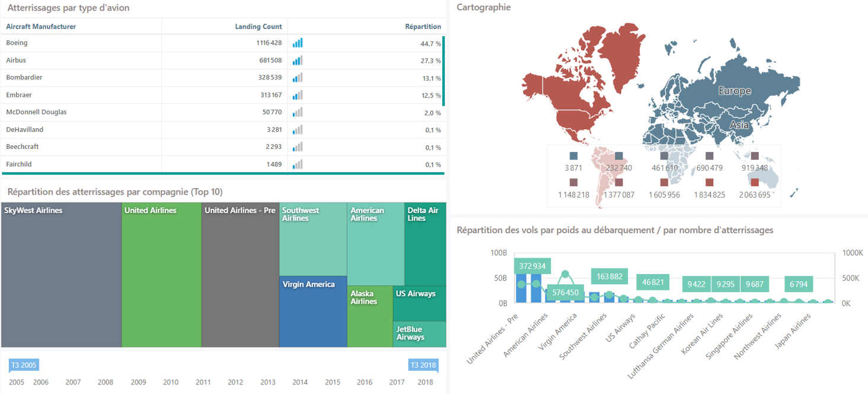Click the legend swatch above 1 605 956
Screen dimensions: 868x394
click(664, 183)
